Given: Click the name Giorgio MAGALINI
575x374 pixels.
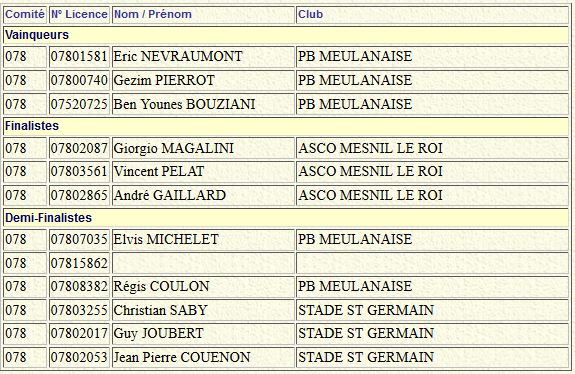Looking at the screenshot, I should tap(173, 148).
